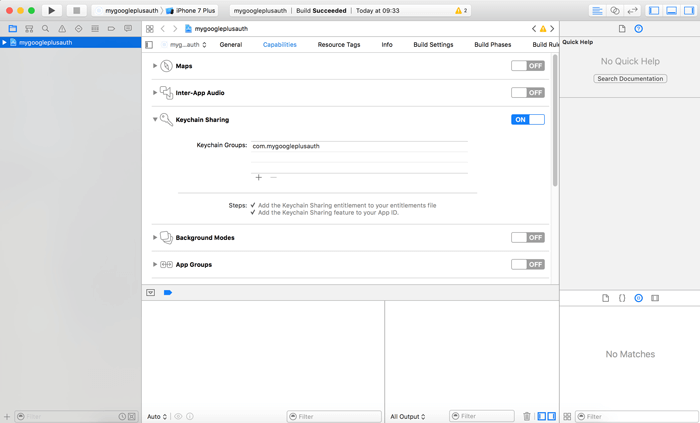Collapse the Keychain Sharing section

155,120
